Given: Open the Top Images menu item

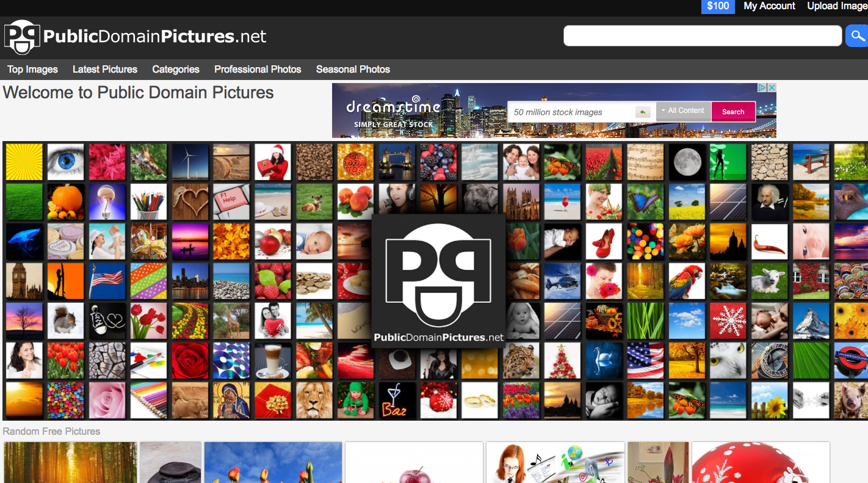Looking at the screenshot, I should 32,69.
